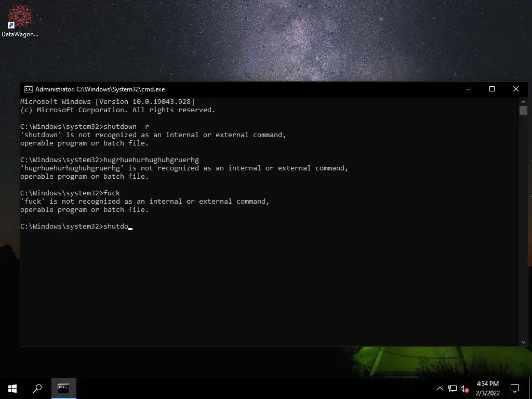
Task: Click console scrollbar up arrow
Action: coord(523,102)
